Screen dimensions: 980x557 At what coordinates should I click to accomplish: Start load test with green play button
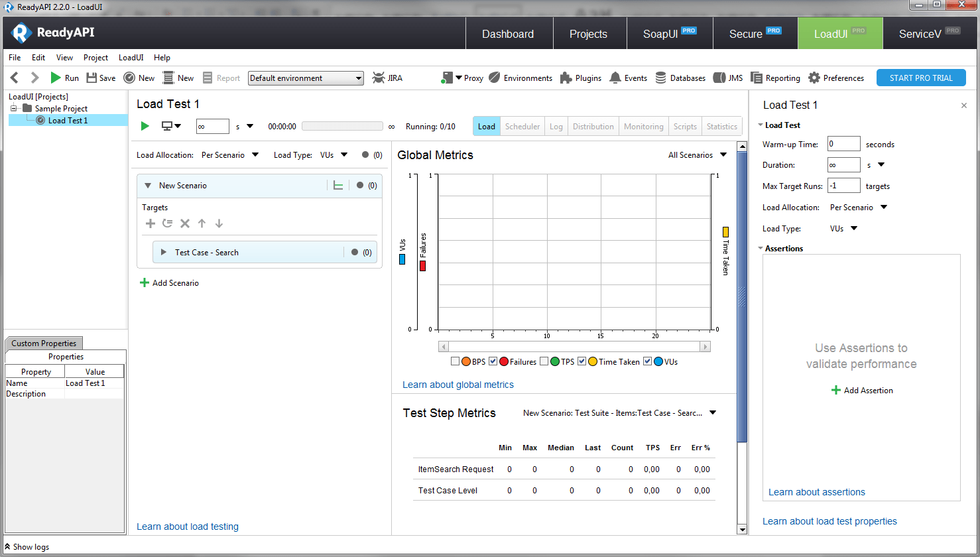(145, 126)
